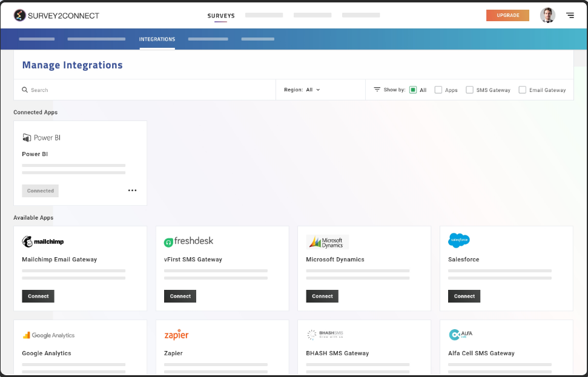Connect the Microsoft Dynamics integration
Viewport: 588px width, 377px height.
pos(322,296)
